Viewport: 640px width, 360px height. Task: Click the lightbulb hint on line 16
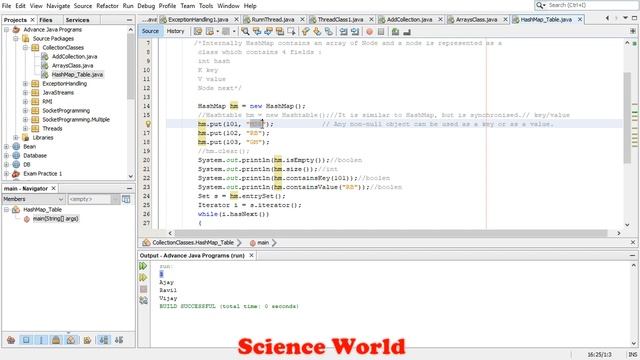[148, 124]
